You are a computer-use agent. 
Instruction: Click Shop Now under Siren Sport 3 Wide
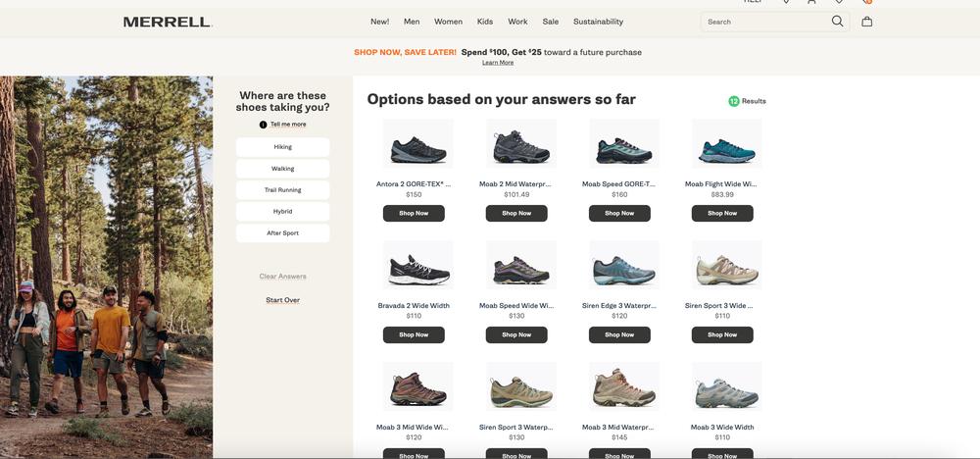click(x=722, y=334)
